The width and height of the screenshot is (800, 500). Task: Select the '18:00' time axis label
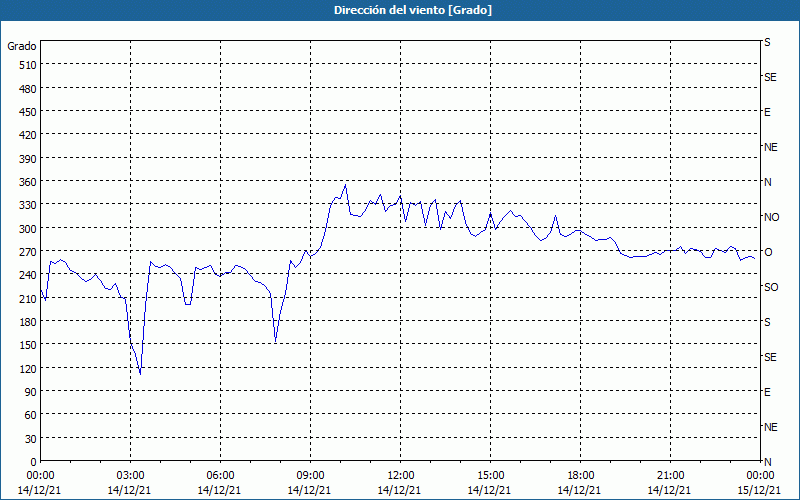pos(581,476)
